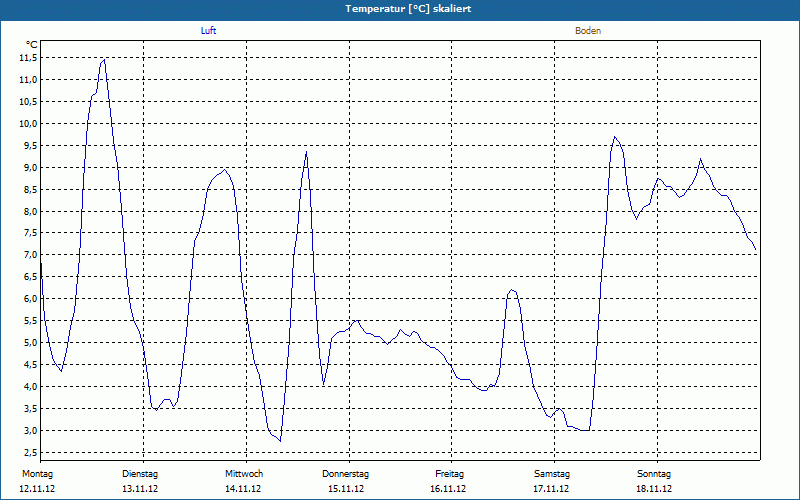Image resolution: width=800 pixels, height=500 pixels.
Task: Click the Montag day label
Action: point(37,474)
